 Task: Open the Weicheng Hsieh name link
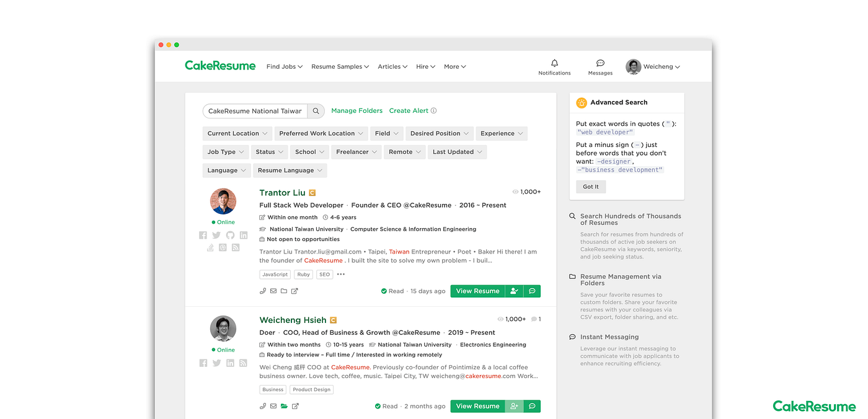(x=293, y=320)
